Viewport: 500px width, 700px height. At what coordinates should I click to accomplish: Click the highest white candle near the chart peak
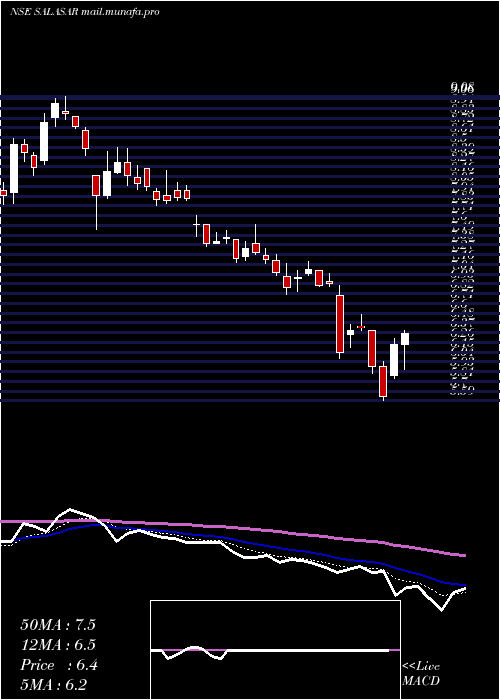point(55,110)
